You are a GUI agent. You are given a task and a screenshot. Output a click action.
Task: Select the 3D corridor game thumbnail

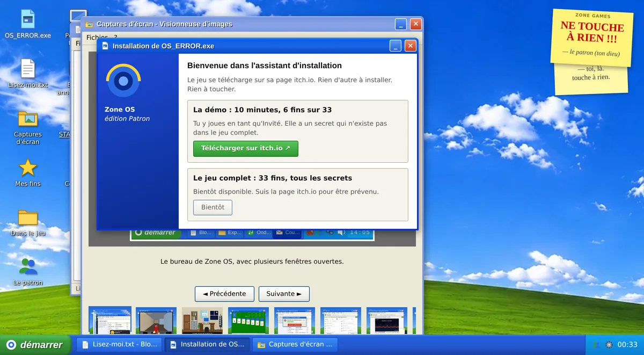(x=156, y=321)
